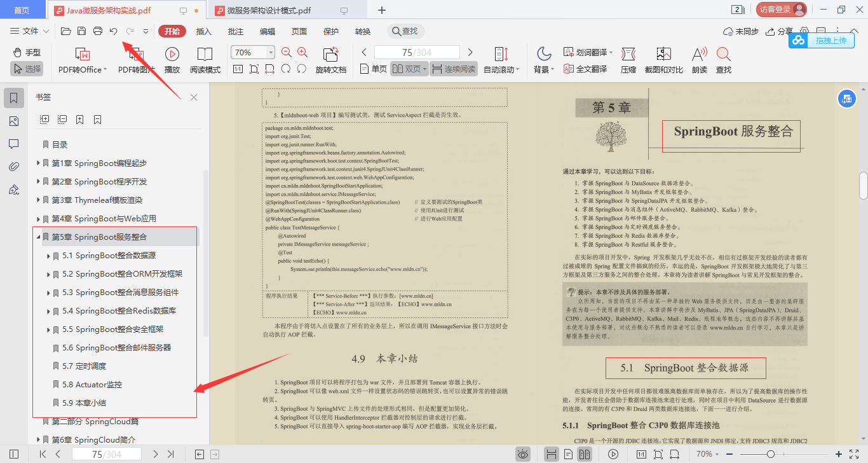
Task: Click the open file folder icon
Action: (65, 31)
